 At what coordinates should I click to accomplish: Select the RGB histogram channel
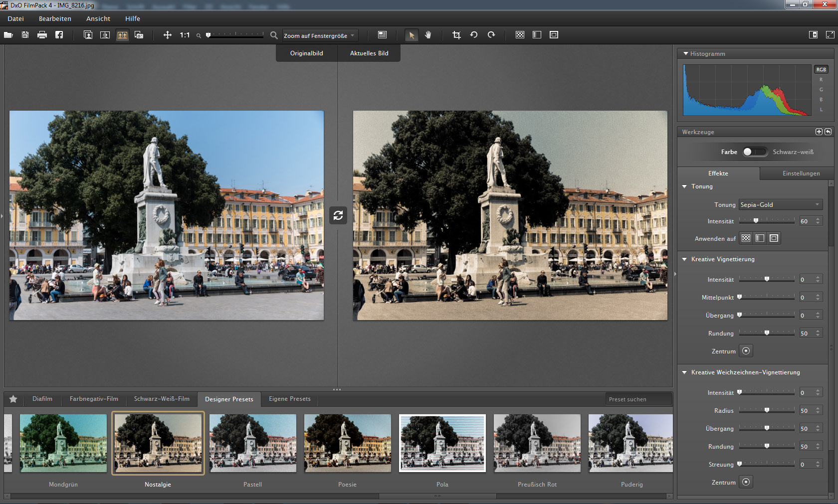click(x=821, y=70)
